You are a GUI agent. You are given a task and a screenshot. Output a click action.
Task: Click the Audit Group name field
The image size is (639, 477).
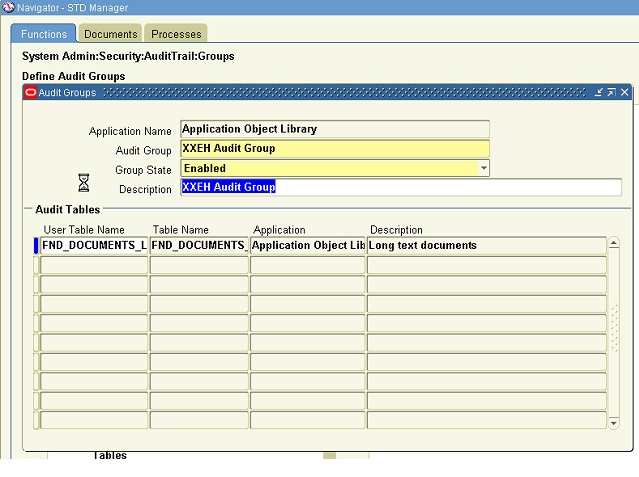334,148
